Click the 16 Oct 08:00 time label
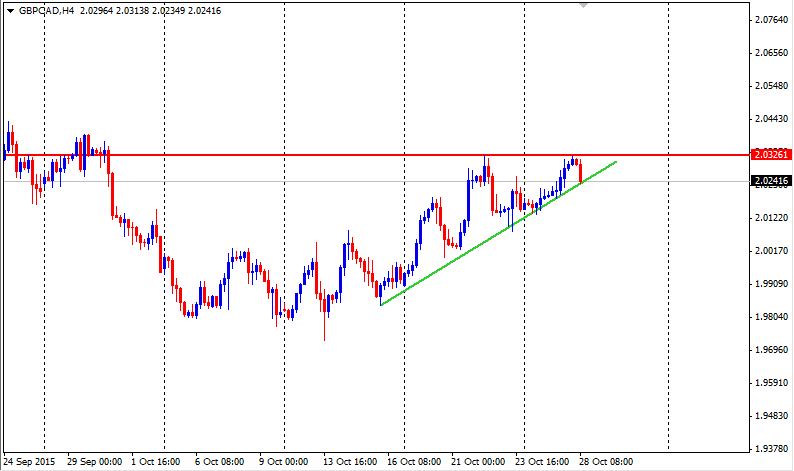794x471 pixels. coord(414,462)
